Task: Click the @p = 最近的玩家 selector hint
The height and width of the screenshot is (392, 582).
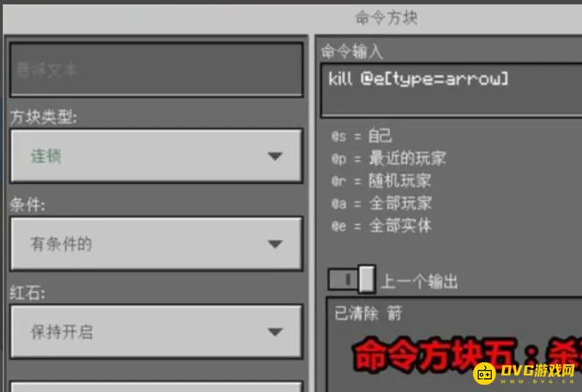Action: (388, 159)
